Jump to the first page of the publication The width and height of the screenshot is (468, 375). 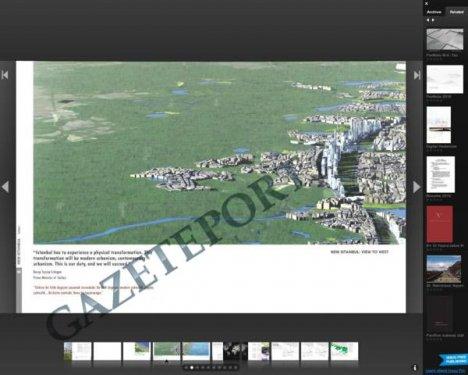(x=5, y=75)
